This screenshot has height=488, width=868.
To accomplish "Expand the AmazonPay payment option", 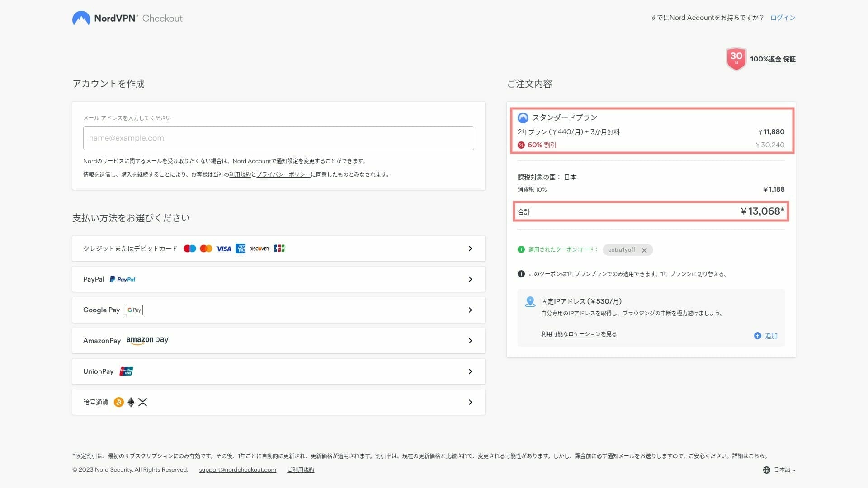I will point(278,341).
